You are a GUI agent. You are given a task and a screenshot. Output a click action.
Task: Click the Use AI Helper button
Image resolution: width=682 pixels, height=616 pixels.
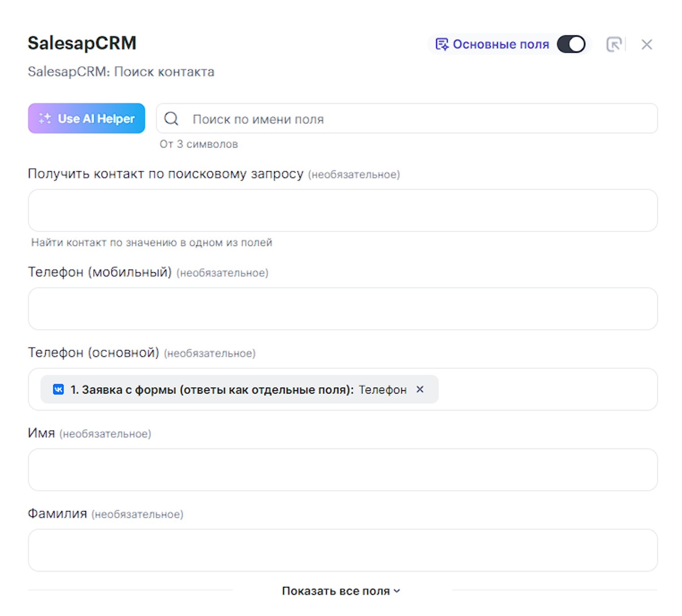coord(86,118)
